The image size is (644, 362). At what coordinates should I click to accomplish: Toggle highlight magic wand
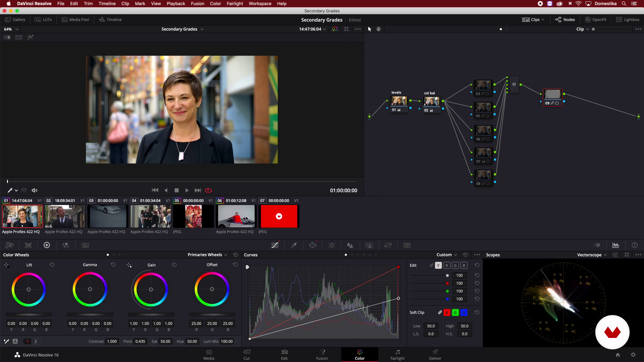tap(31, 38)
